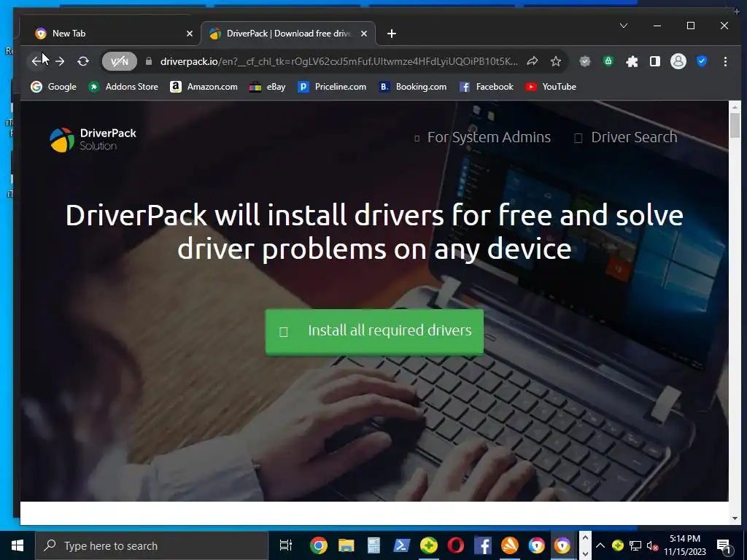This screenshot has width=747, height=560.
Task: Open PowerShell from the taskbar
Action: 402,545
